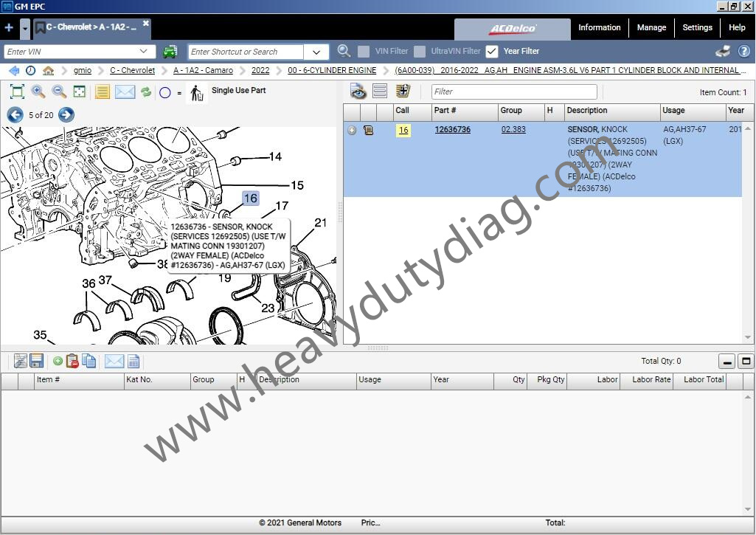This screenshot has height=535, width=756.
Task: Copy the order list with documents icon
Action: pos(89,361)
